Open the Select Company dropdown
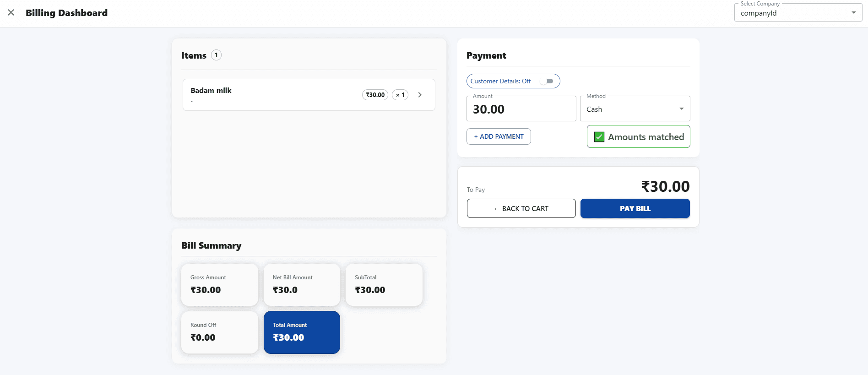Screen dimensions: 868x375 [x=854, y=12]
